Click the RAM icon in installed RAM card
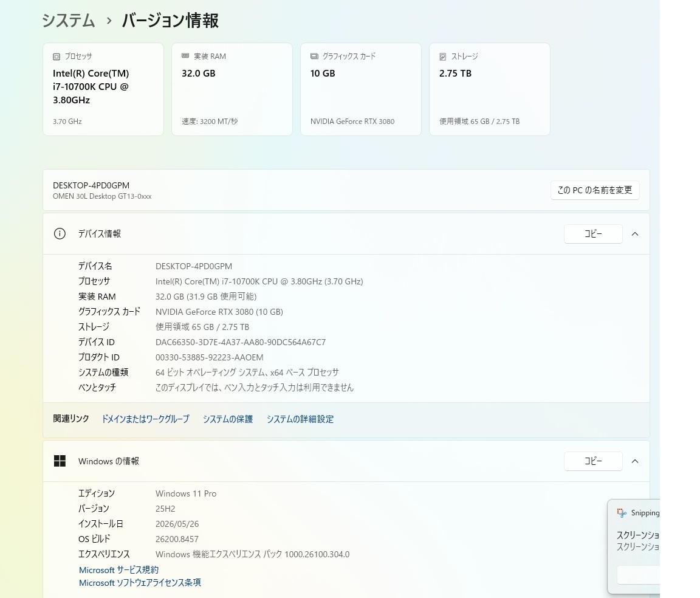 point(185,56)
